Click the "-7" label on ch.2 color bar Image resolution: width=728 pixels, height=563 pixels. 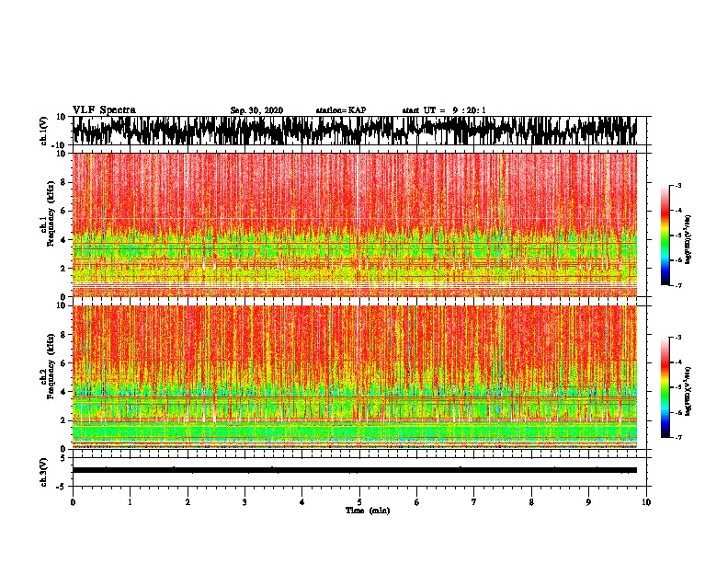click(677, 437)
